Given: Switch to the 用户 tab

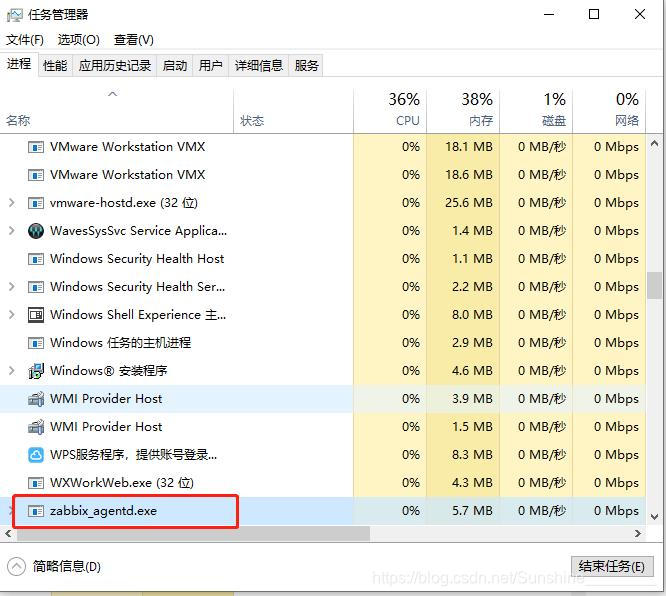Looking at the screenshot, I should [x=211, y=66].
